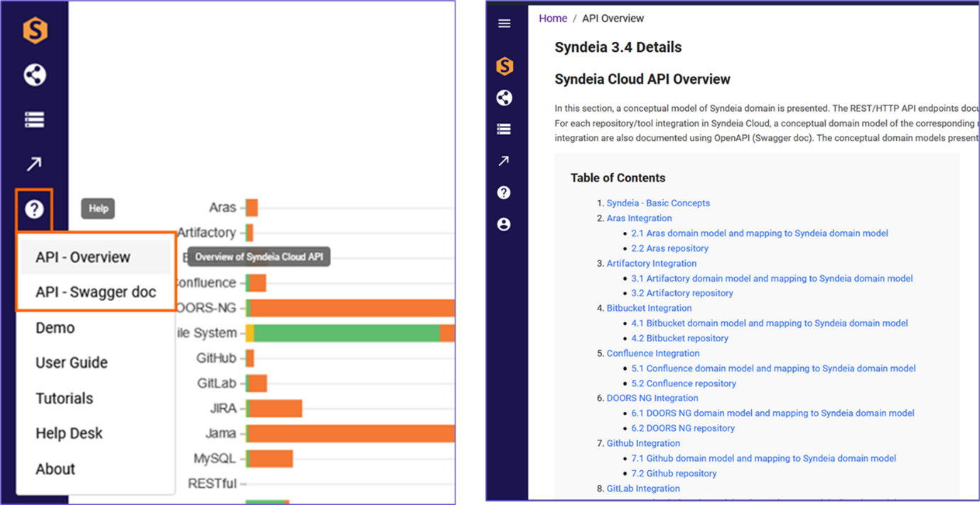Screen dimensions: 980x505
Task: Click the 'Aras' chart axis label
Action: point(222,208)
